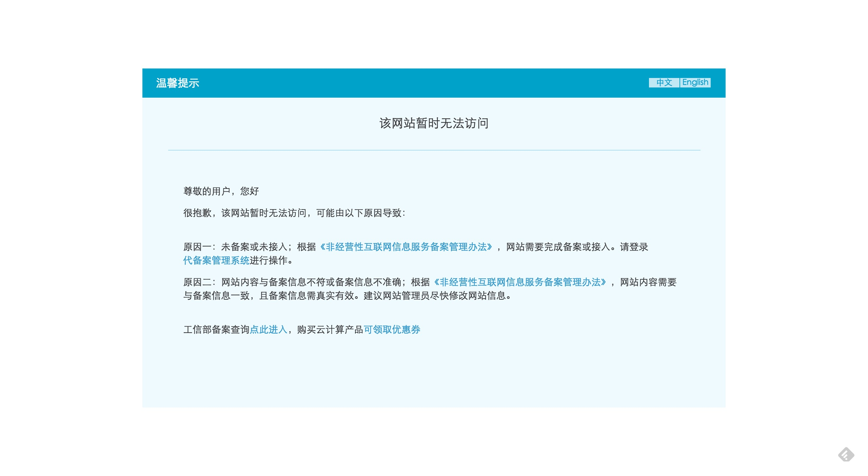The height and width of the screenshot is (476, 868).
Task: Open the regulation link in 原因二
Action: [x=520, y=282]
